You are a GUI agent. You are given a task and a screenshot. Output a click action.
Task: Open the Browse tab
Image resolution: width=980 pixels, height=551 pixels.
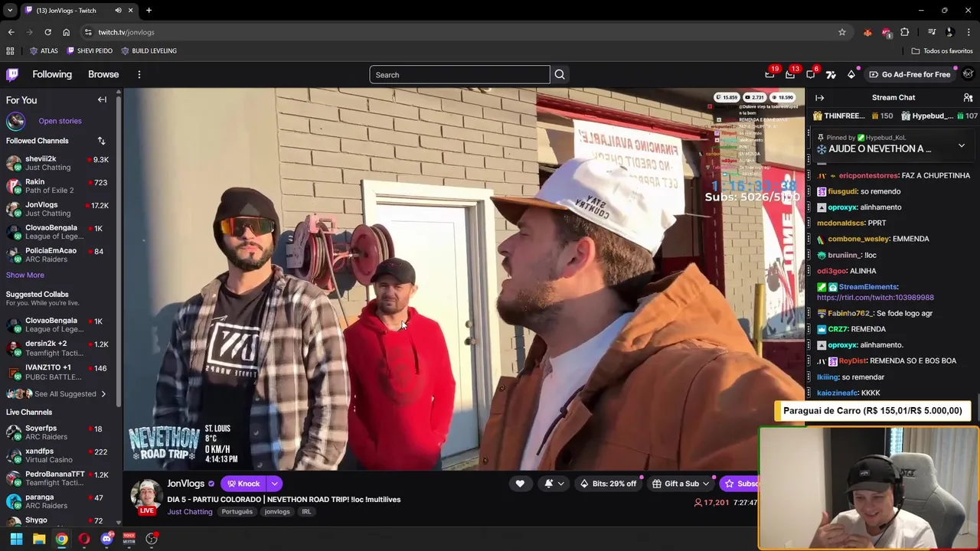click(103, 74)
